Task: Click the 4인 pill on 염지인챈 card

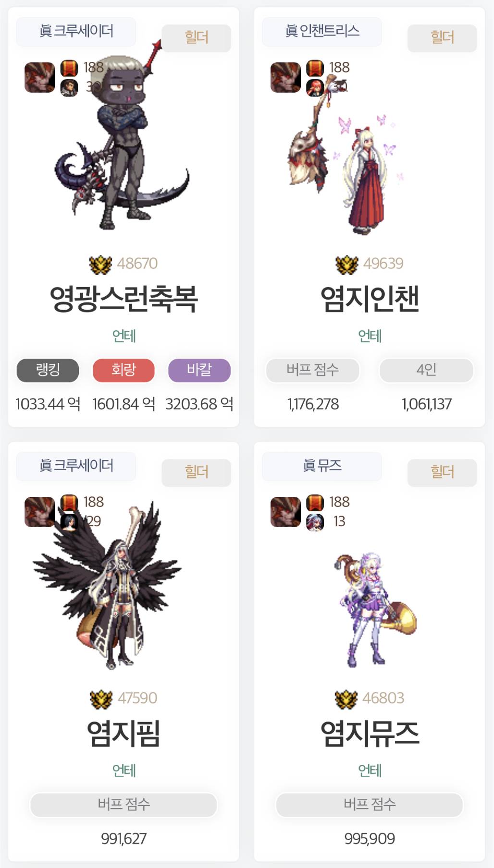Action: tap(426, 370)
